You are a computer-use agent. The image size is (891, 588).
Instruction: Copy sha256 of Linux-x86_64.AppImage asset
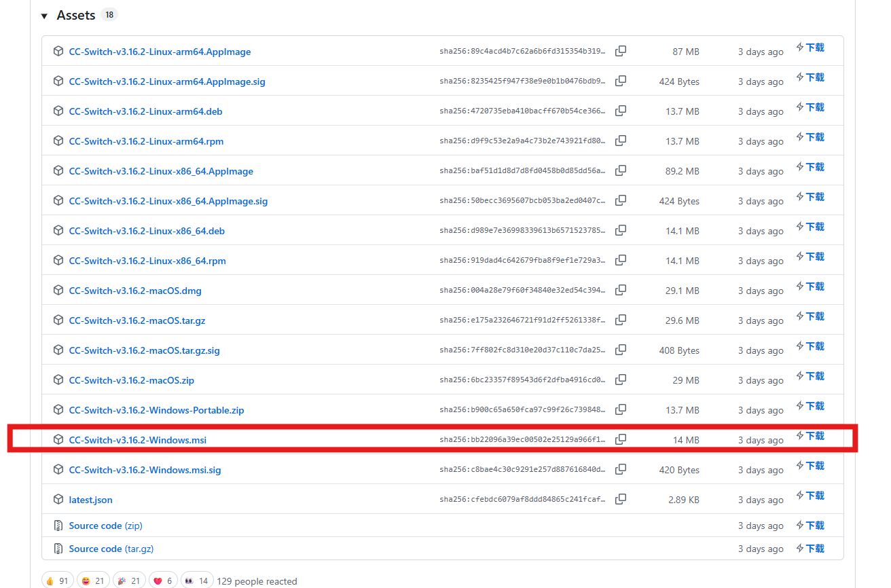621,171
